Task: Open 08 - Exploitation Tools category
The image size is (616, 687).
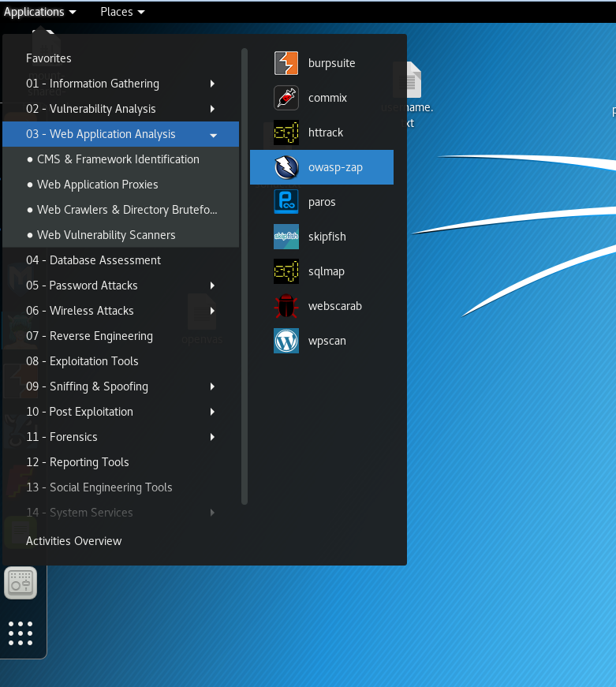Action: 121,361
